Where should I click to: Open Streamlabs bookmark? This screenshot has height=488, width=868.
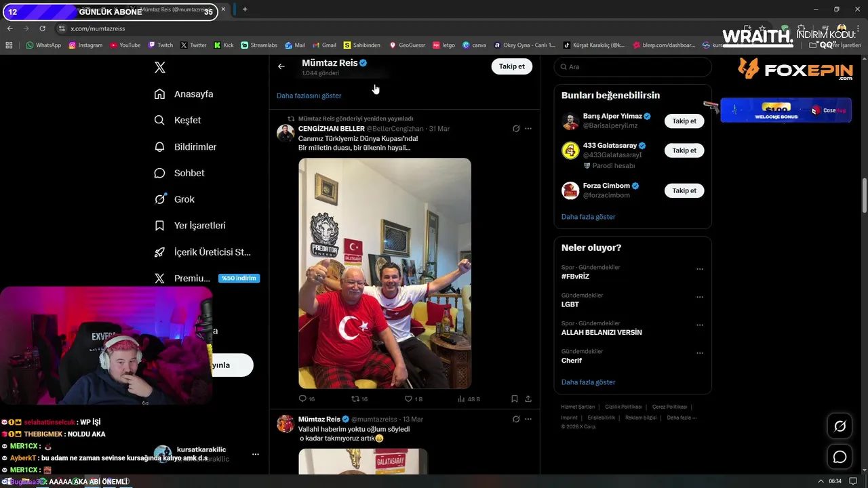click(x=259, y=45)
